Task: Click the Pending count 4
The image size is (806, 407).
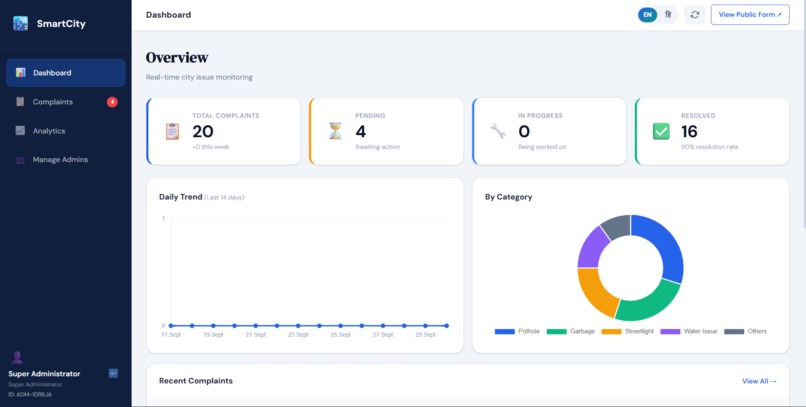Action: point(361,132)
